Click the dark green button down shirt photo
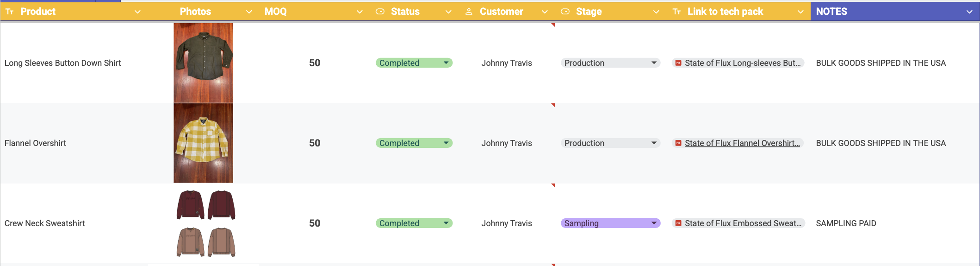The image size is (980, 266). (x=203, y=63)
